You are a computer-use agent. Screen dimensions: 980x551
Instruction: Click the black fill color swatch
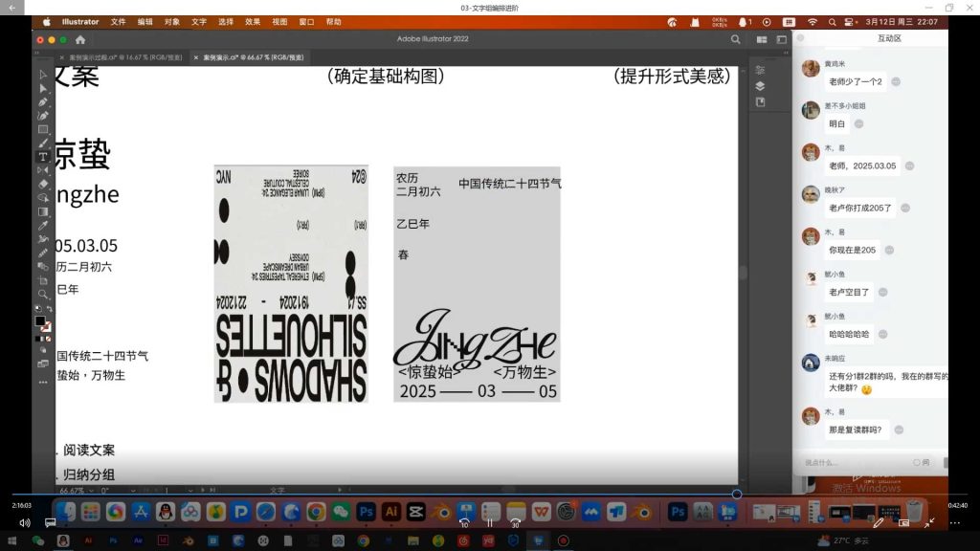[40, 320]
